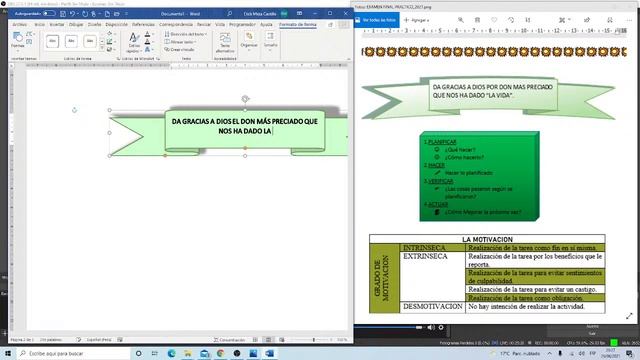Click rotation handle above the ribbon shape

(x=245, y=99)
